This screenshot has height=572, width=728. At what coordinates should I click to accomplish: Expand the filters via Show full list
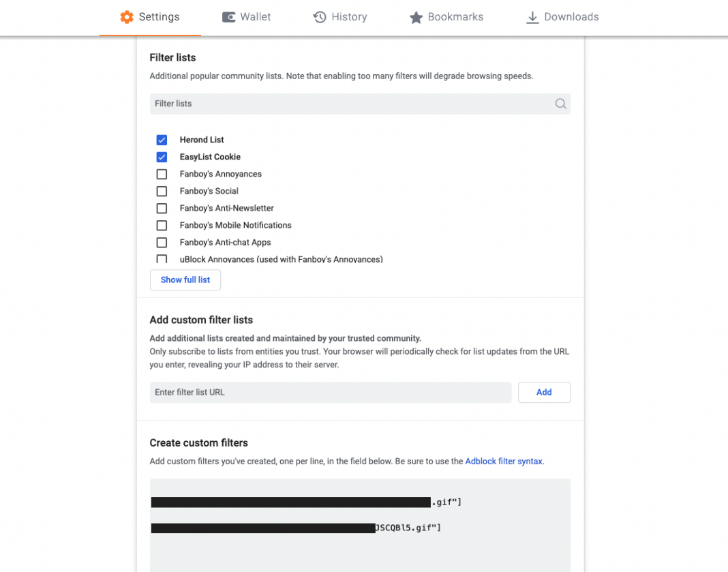point(185,280)
